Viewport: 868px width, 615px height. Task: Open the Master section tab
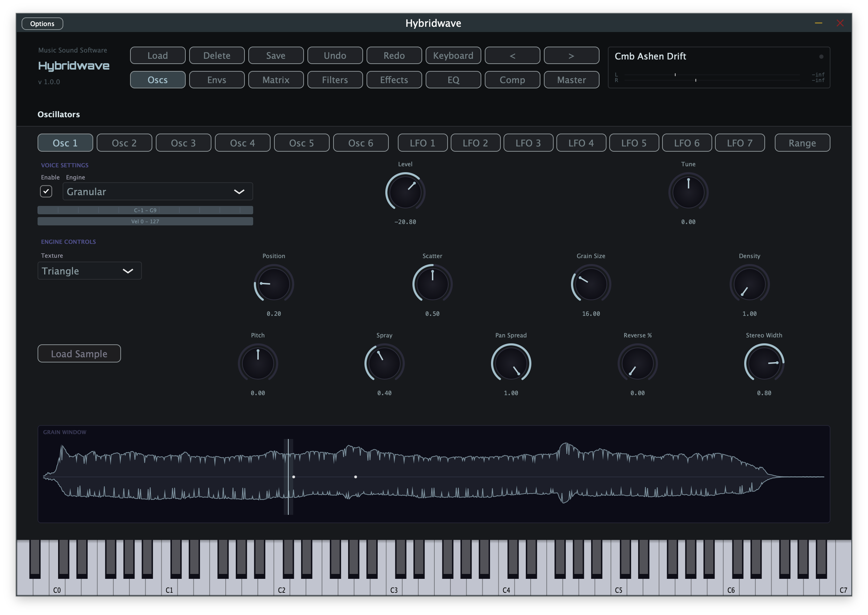click(571, 80)
